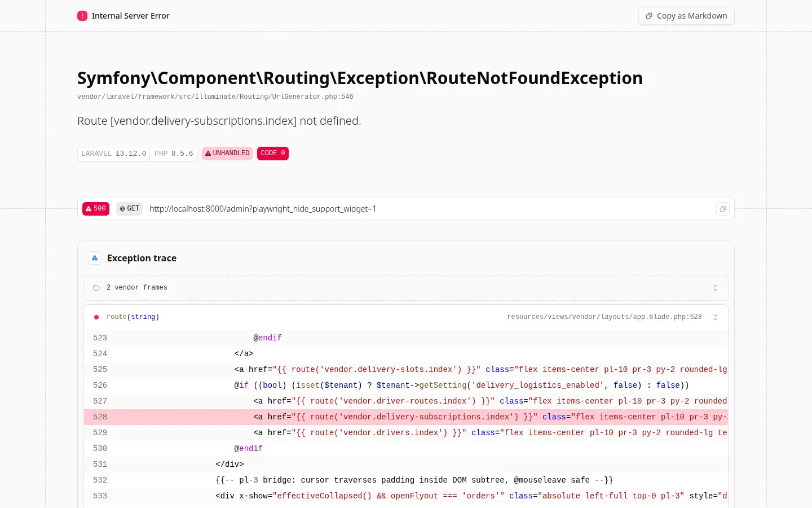The width and height of the screenshot is (812, 508).
Task: Click the UNHANDLED warning badge
Action: point(227,154)
